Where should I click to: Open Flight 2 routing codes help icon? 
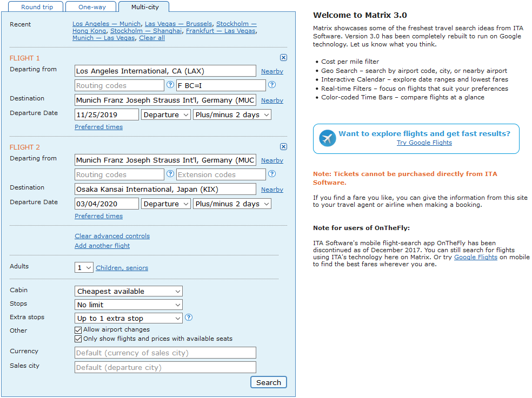pyautogui.click(x=170, y=174)
